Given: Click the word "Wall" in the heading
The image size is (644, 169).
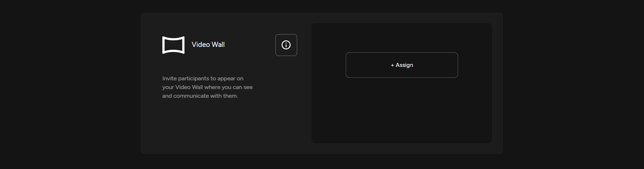Looking at the screenshot, I should 218,45.
